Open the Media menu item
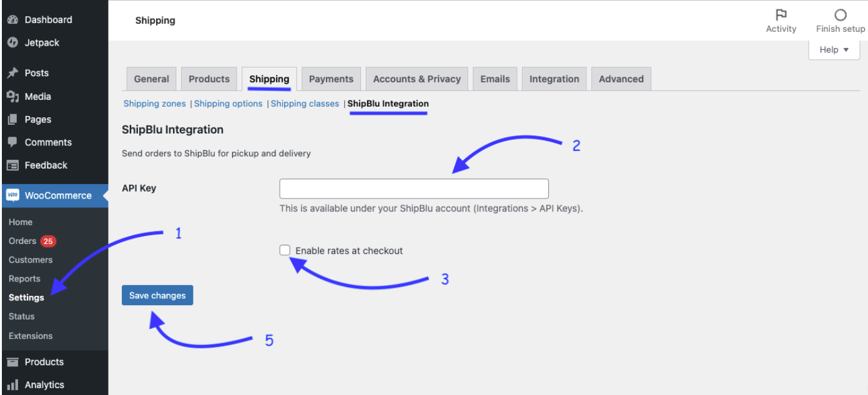Screen dimensions: 868x395 (54, 96)
